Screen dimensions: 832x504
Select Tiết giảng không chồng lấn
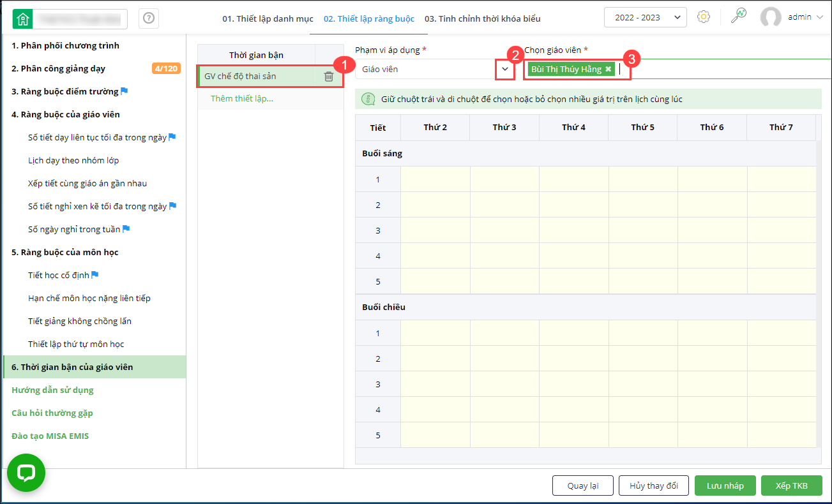tap(80, 322)
